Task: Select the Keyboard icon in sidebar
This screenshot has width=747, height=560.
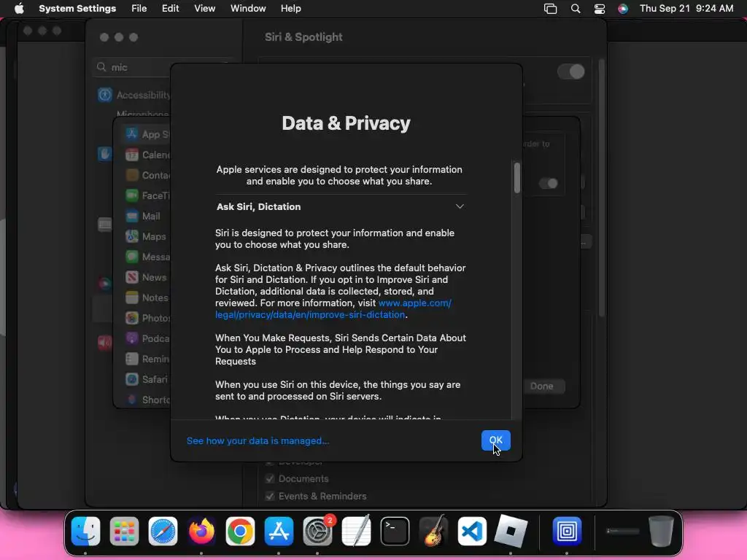Action: pos(104,225)
